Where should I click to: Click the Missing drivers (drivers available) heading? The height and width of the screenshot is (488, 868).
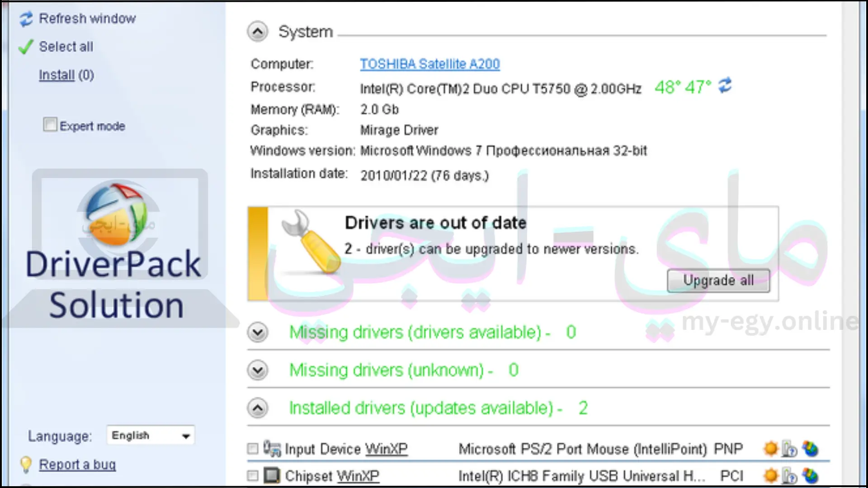click(x=433, y=333)
